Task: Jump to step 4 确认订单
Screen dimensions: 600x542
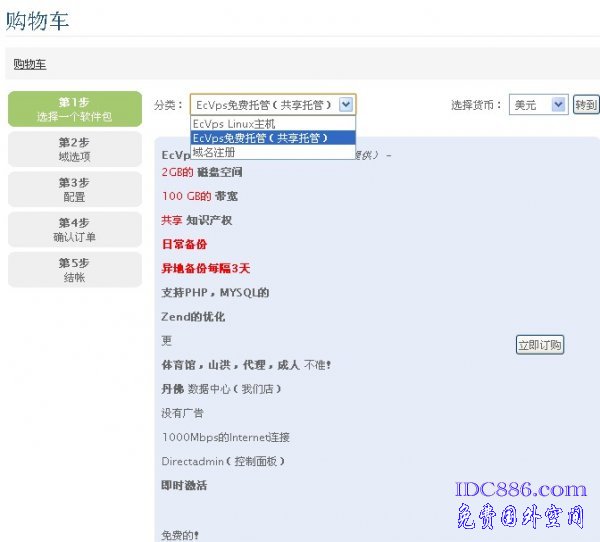Action: tap(74, 229)
